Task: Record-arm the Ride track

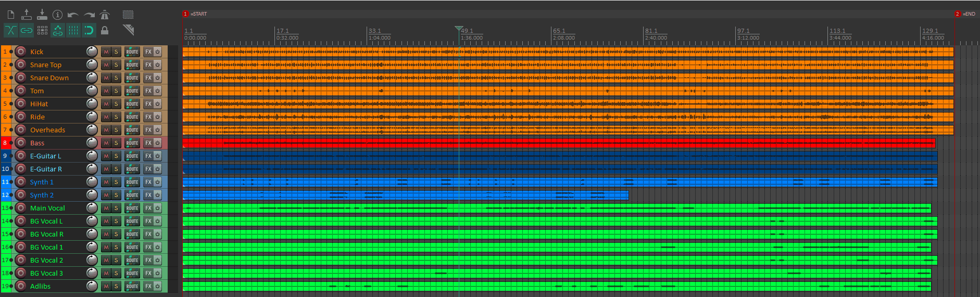Action: [21, 117]
